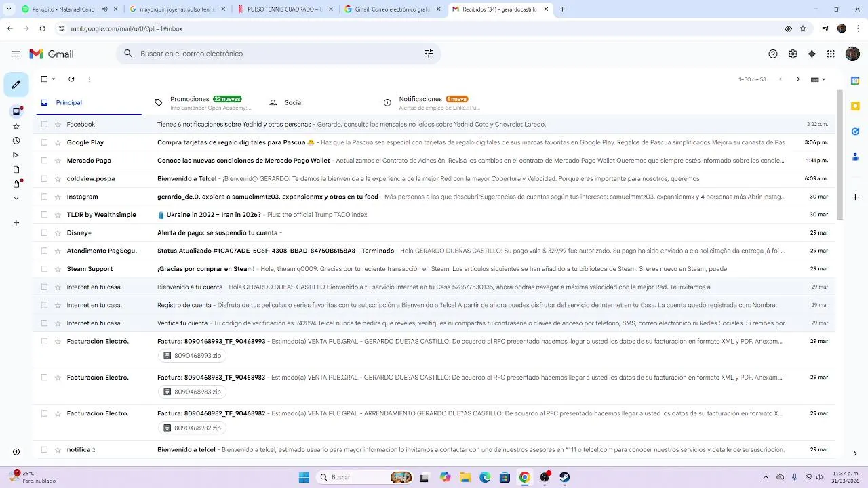
Task: Open browser tab search dropdown arrow
Action: click(9, 9)
